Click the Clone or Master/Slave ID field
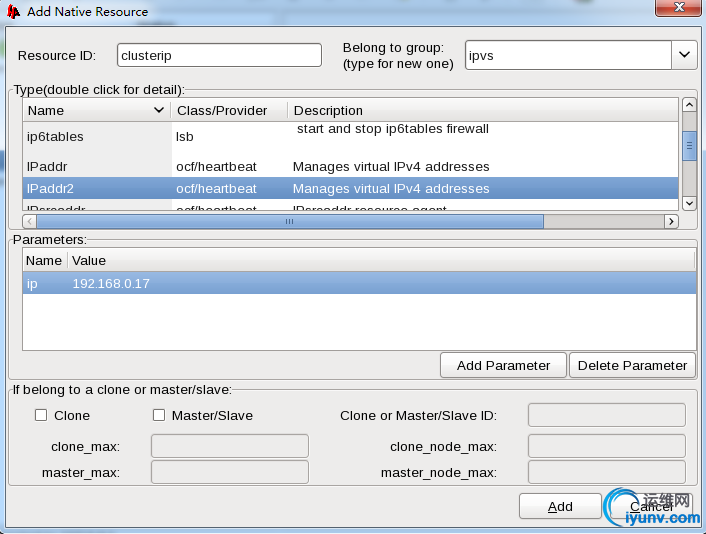 [x=606, y=415]
